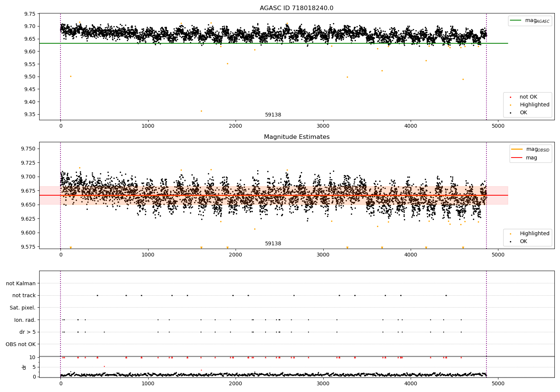Click the "4000" x-tick under the bottom plot

point(411,383)
